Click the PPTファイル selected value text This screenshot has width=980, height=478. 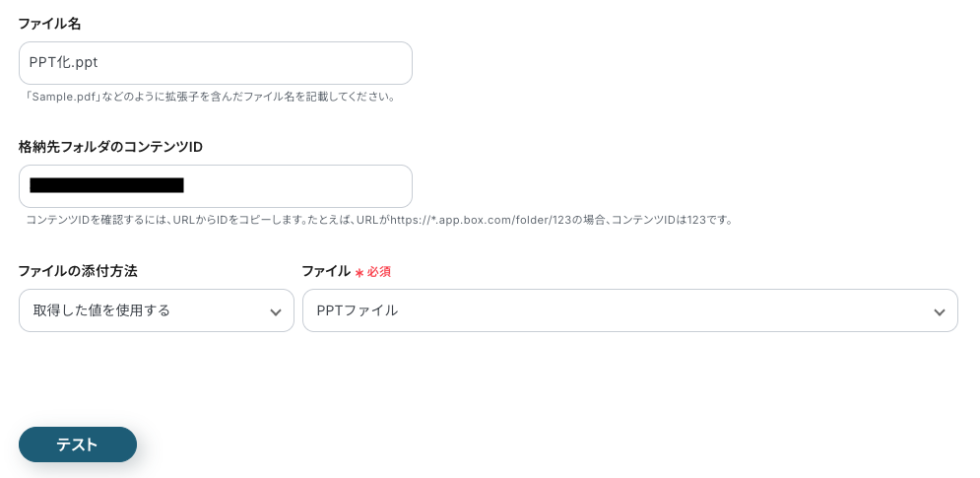[x=357, y=310]
